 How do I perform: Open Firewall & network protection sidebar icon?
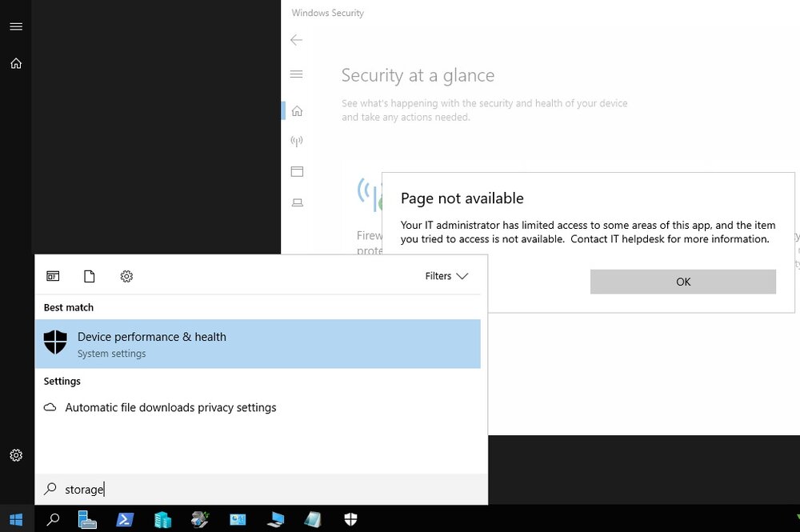pos(297,141)
